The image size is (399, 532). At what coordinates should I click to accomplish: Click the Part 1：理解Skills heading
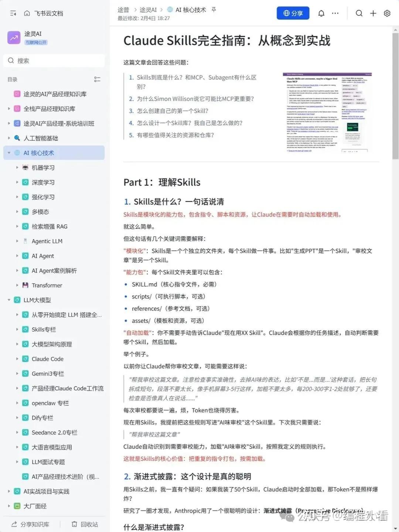162,182
